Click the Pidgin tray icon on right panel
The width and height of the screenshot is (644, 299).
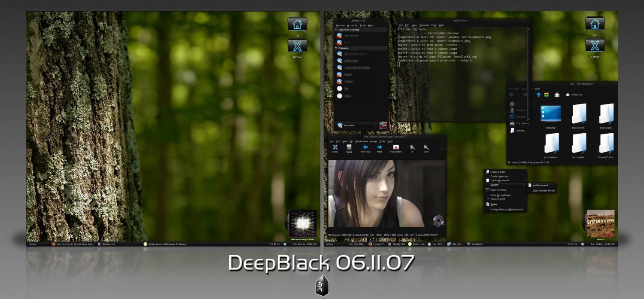[x=583, y=244]
